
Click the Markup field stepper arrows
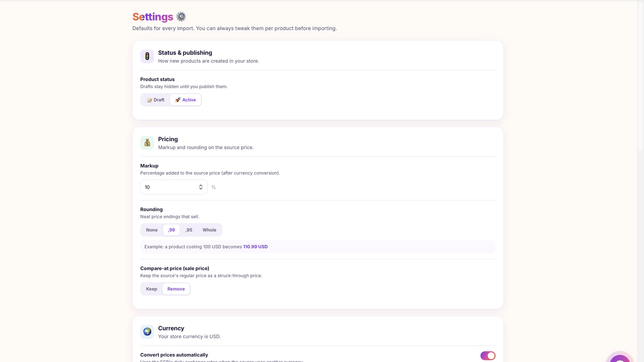201,187
